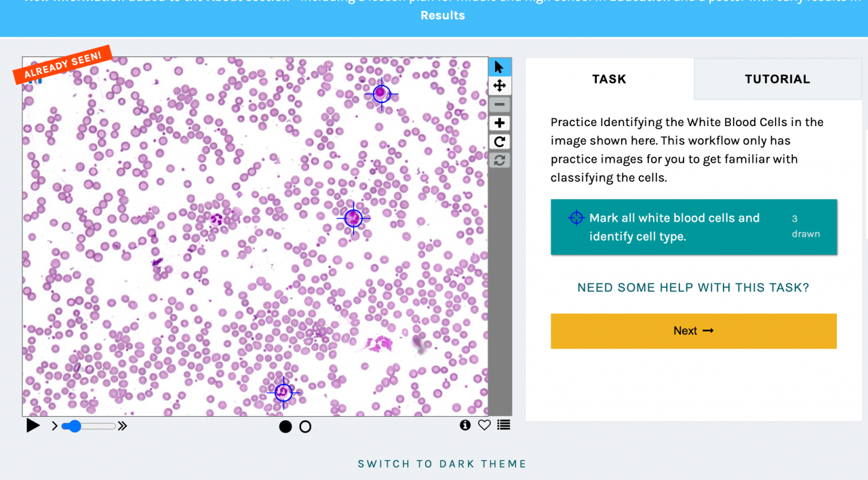Switch to the TASK tab
This screenshot has width=868, height=480.
609,79
